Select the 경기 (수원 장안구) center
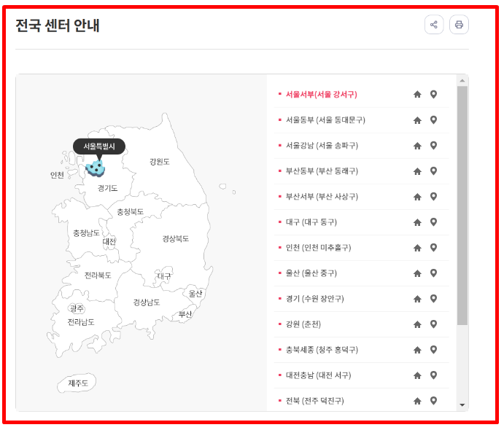The image size is (504, 430). (314, 299)
